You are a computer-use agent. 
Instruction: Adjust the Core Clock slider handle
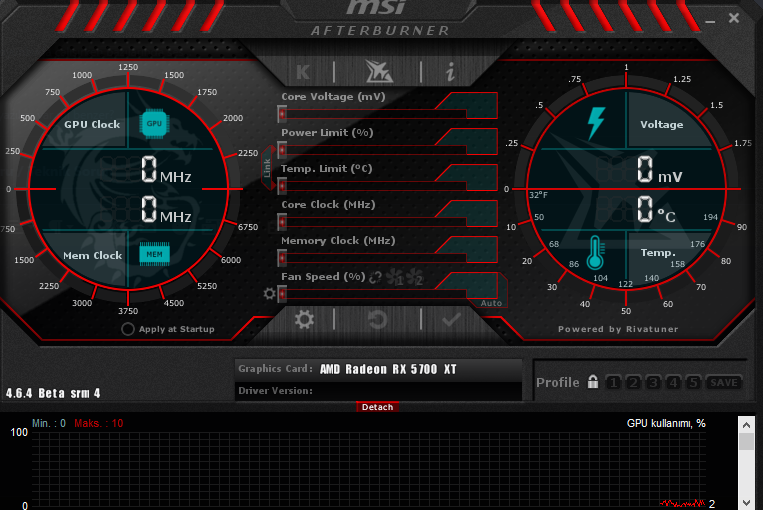pyautogui.click(x=282, y=222)
